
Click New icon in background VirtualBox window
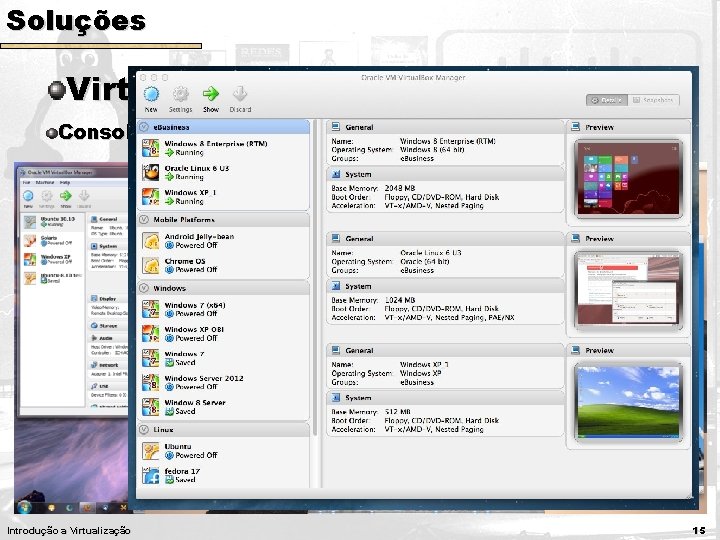click(28, 196)
